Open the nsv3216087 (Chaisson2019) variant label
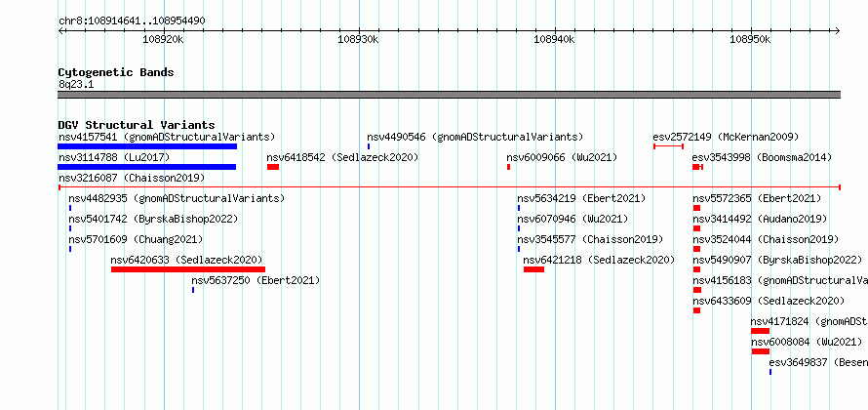 132,178
